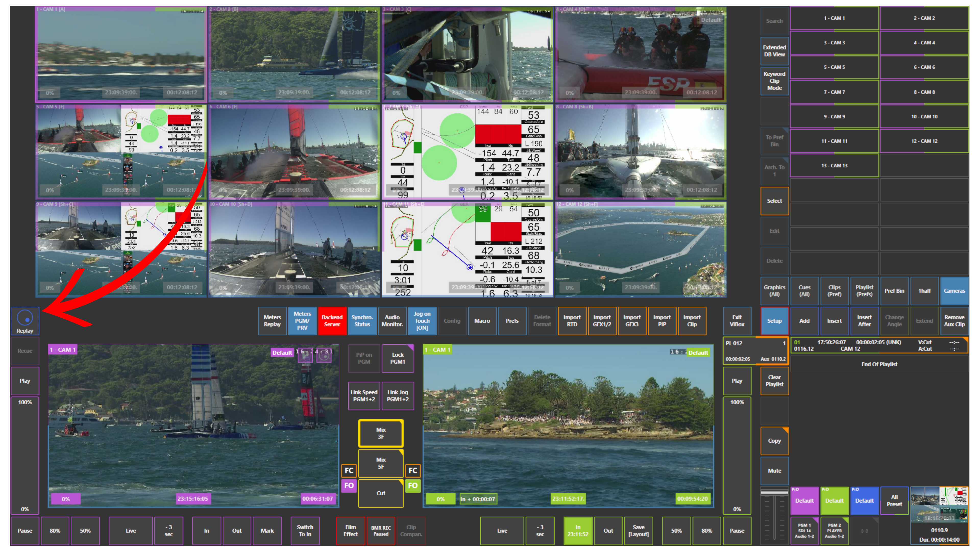Image resolution: width=980 pixels, height=551 pixels.
Task: Click left -3 sec button
Action: pyautogui.click(x=168, y=531)
